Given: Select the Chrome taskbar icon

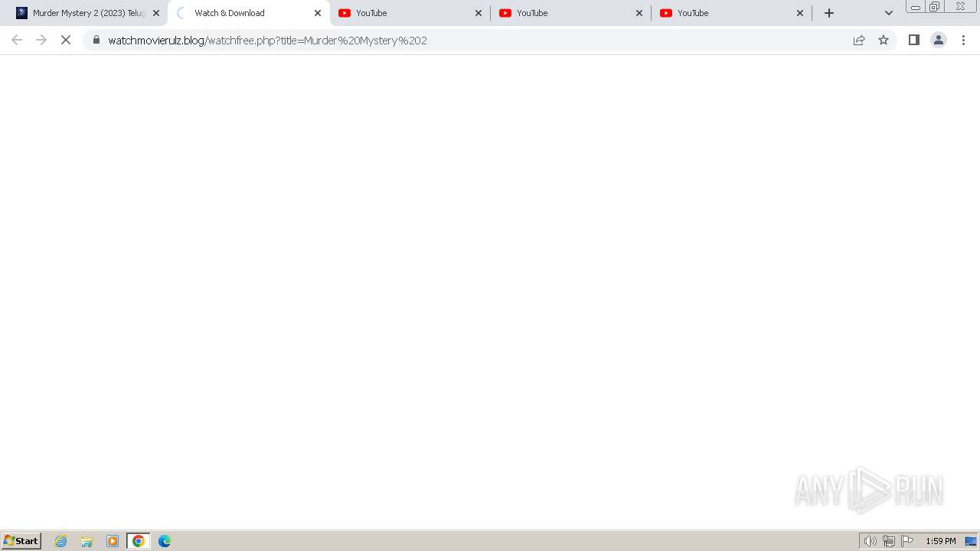Looking at the screenshot, I should pyautogui.click(x=139, y=541).
